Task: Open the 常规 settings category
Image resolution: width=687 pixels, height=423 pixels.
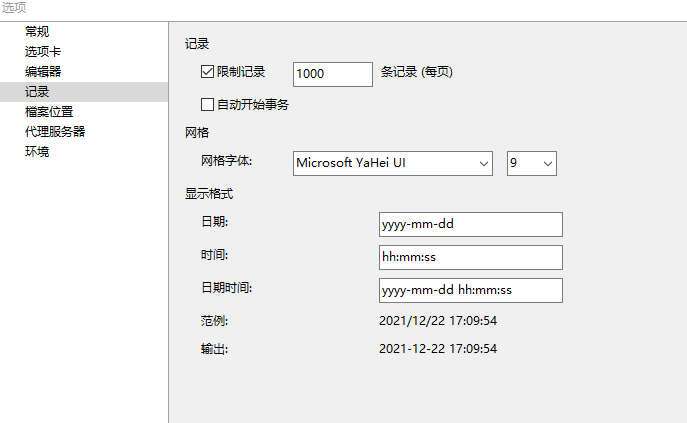Action: [x=37, y=32]
